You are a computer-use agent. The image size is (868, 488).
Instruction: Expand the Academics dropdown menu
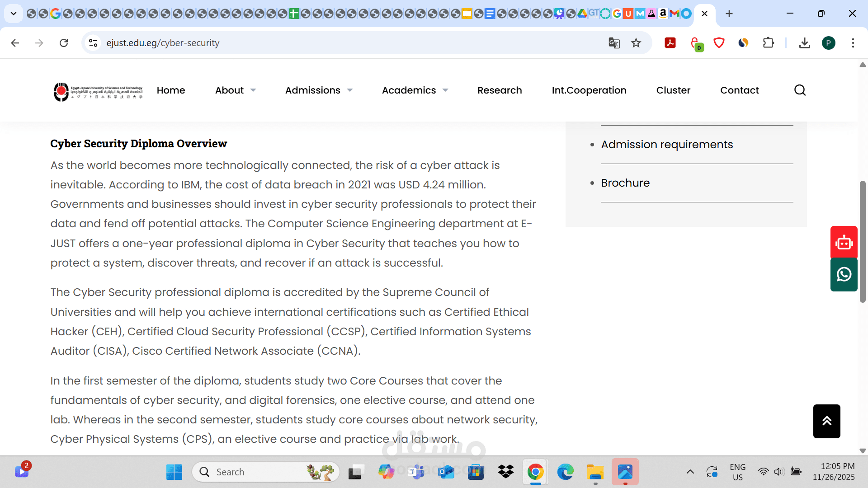pyautogui.click(x=415, y=90)
